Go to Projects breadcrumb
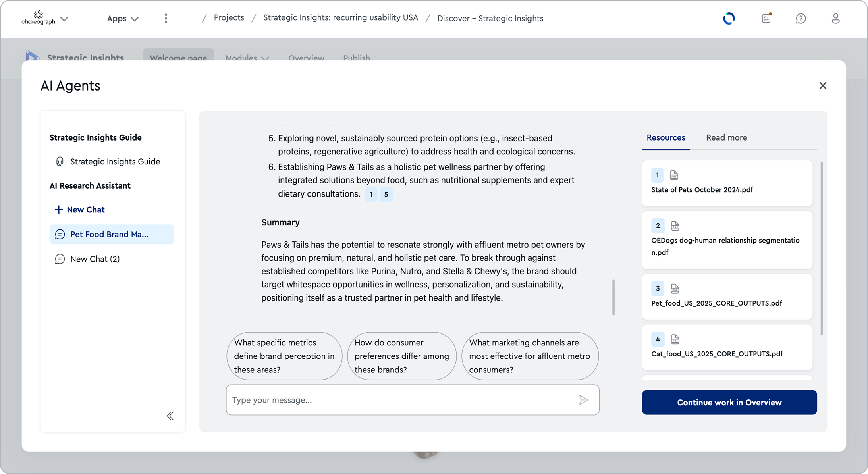The width and height of the screenshot is (868, 474). (229, 18)
